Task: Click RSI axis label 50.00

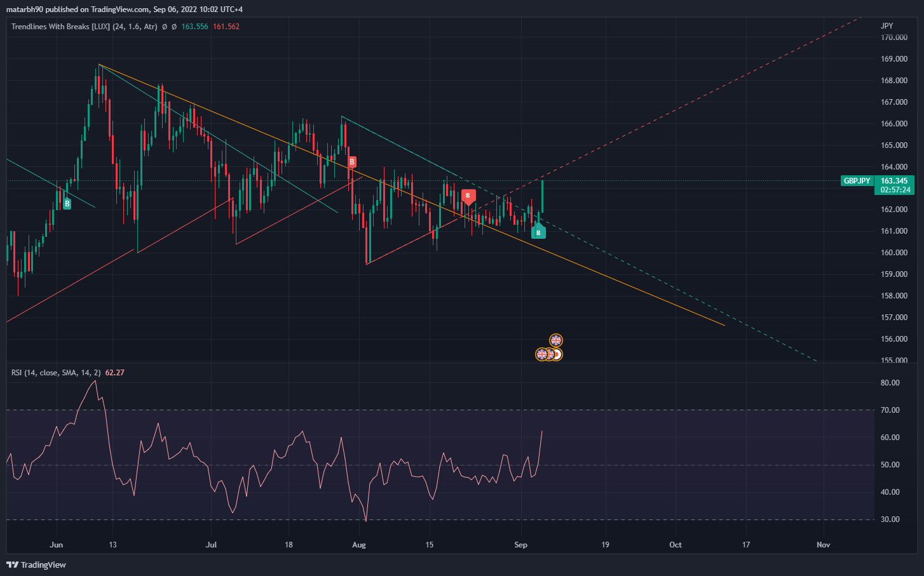Action: (890, 465)
